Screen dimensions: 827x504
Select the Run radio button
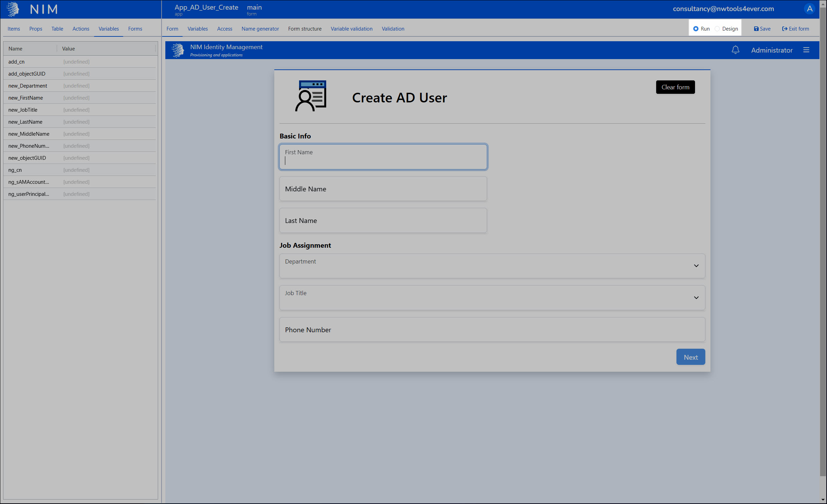point(696,29)
